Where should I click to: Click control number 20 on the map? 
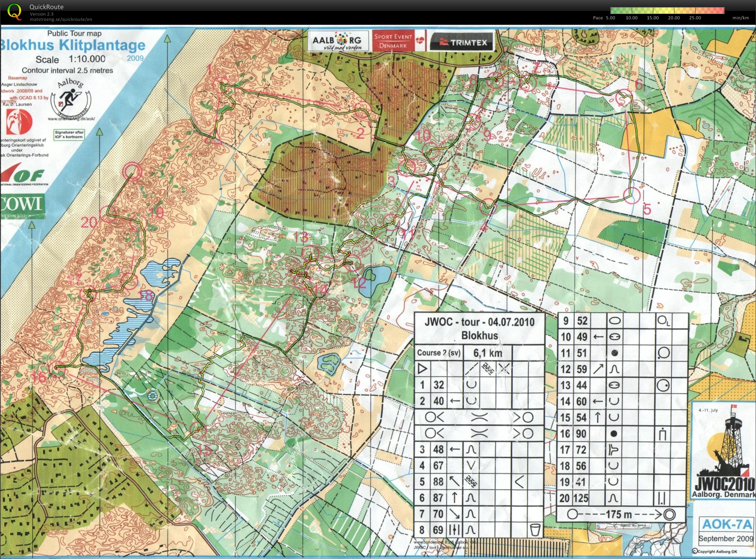(89, 222)
